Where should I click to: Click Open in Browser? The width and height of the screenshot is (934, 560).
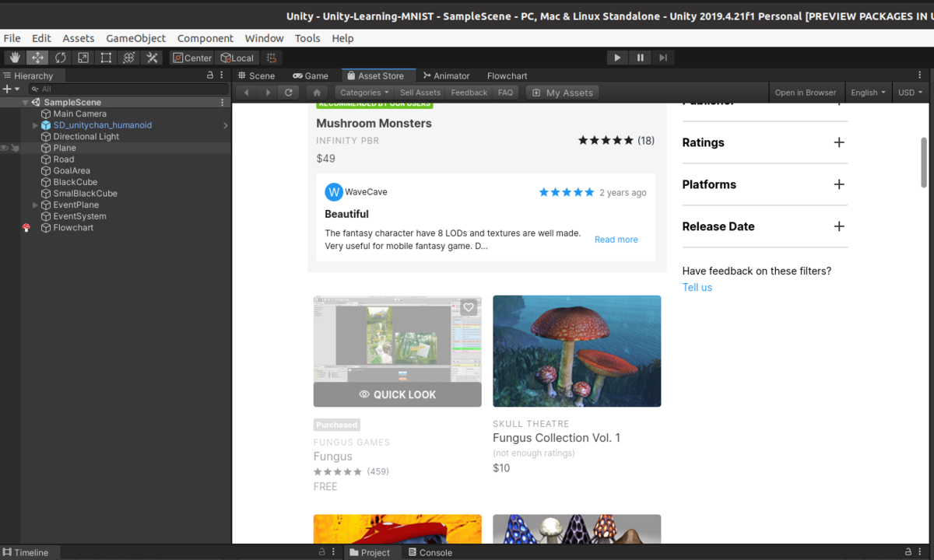[x=806, y=93]
